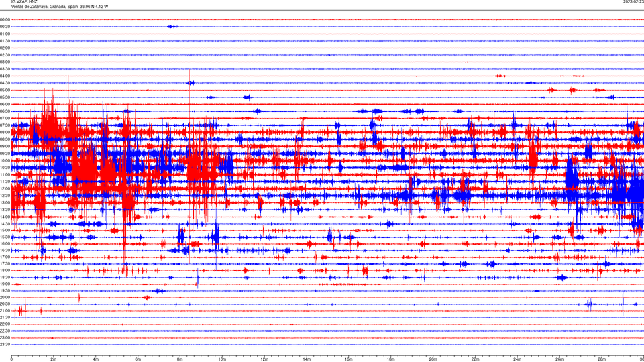Click the 2m tick label on axis
644x362 pixels.
click(x=54, y=359)
